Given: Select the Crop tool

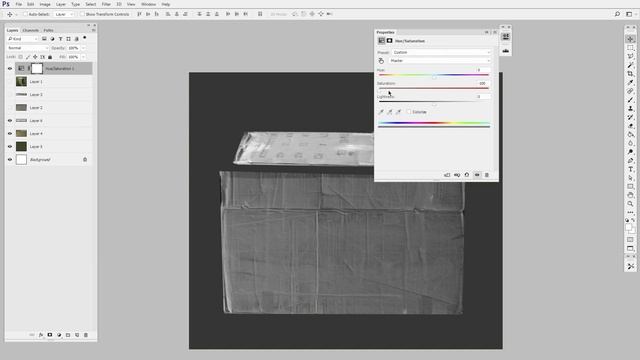Looking at the screenshot, I should (631, 73).
